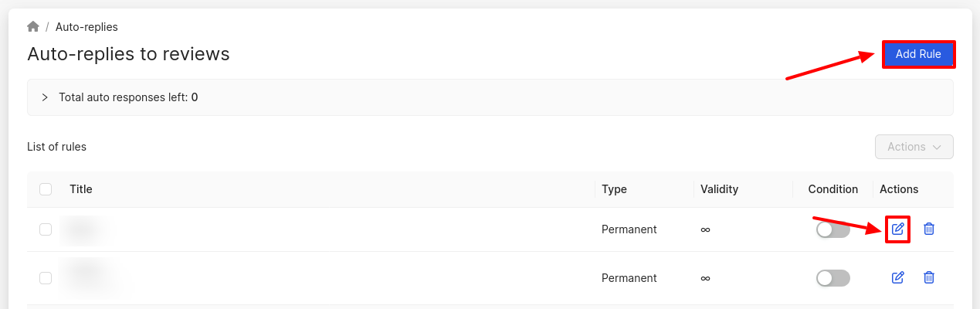Edit the first rule using pencil icon
980x309 pixels.
pos(897,229)
